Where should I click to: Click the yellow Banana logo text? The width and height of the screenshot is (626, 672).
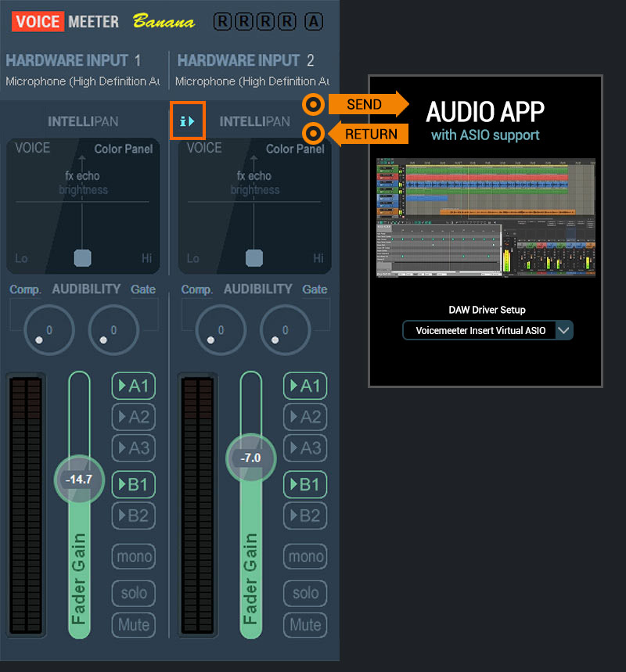point(164,21)
